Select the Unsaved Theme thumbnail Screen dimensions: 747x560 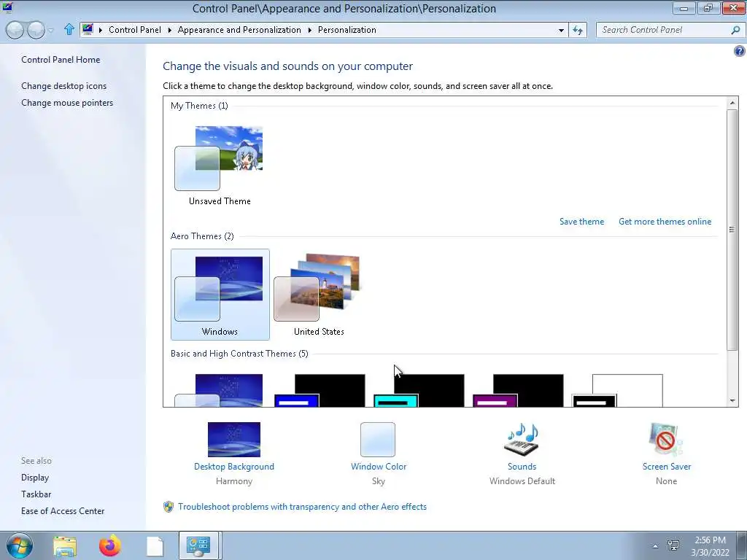220,165
